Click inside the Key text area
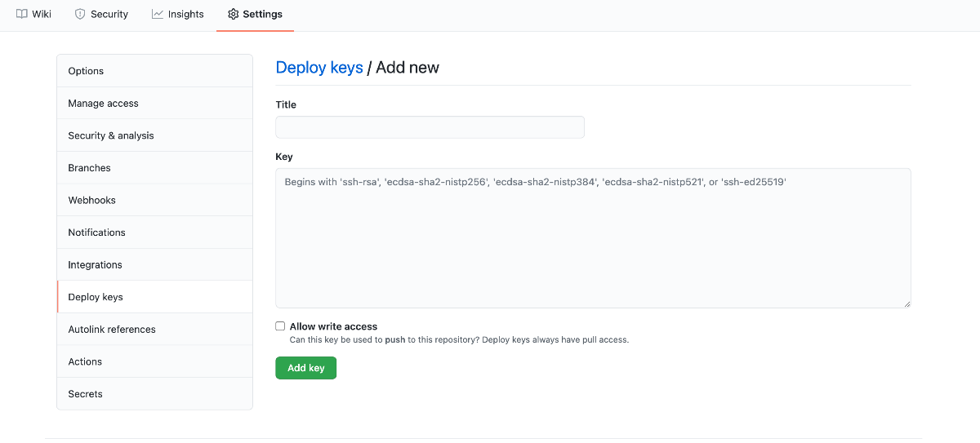This screenshot has width=980, height=443. pyautogui.click(x=593, y=238)
